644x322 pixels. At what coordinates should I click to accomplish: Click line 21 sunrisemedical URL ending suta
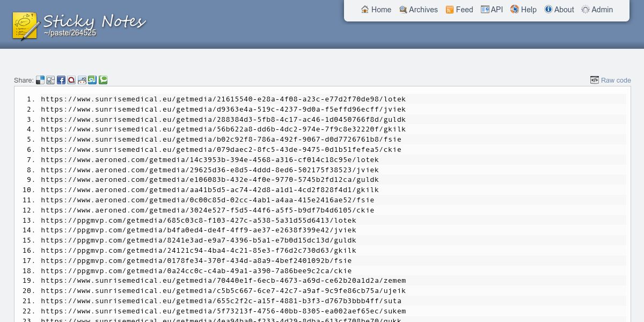(x=221, y=301)
